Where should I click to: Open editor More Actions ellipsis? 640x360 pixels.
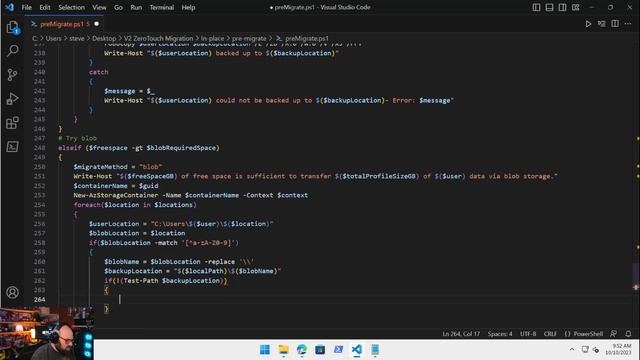click(628, 24)
